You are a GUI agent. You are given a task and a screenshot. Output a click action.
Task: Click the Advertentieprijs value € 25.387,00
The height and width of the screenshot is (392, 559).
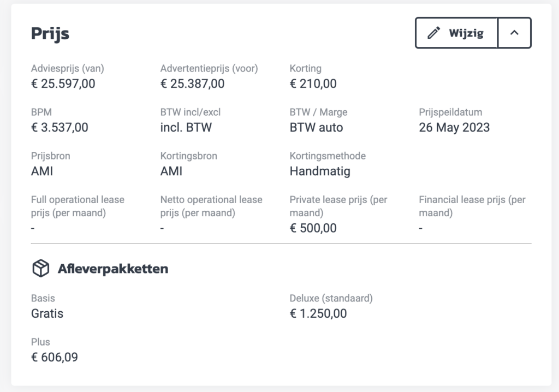[192, 84]
